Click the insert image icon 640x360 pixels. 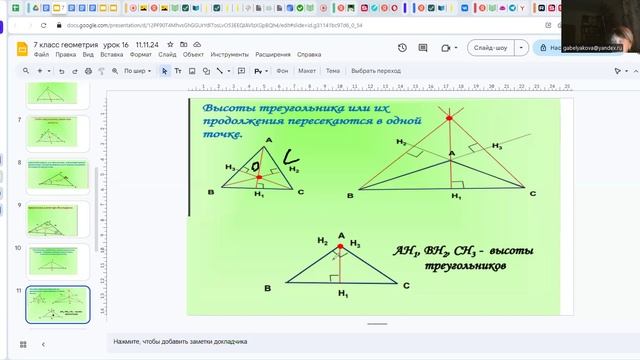coord(192,71)
